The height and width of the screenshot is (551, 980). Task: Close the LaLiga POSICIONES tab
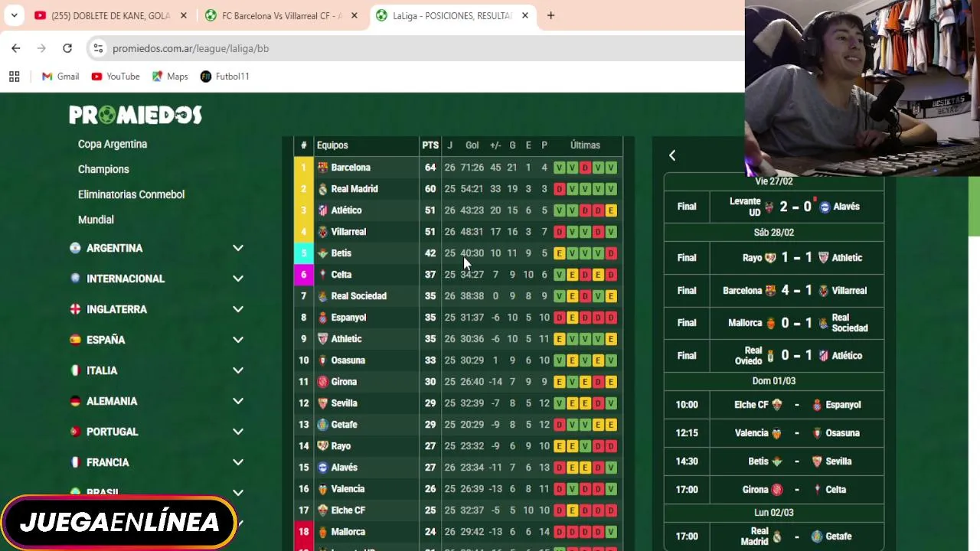tap(524, 15)
